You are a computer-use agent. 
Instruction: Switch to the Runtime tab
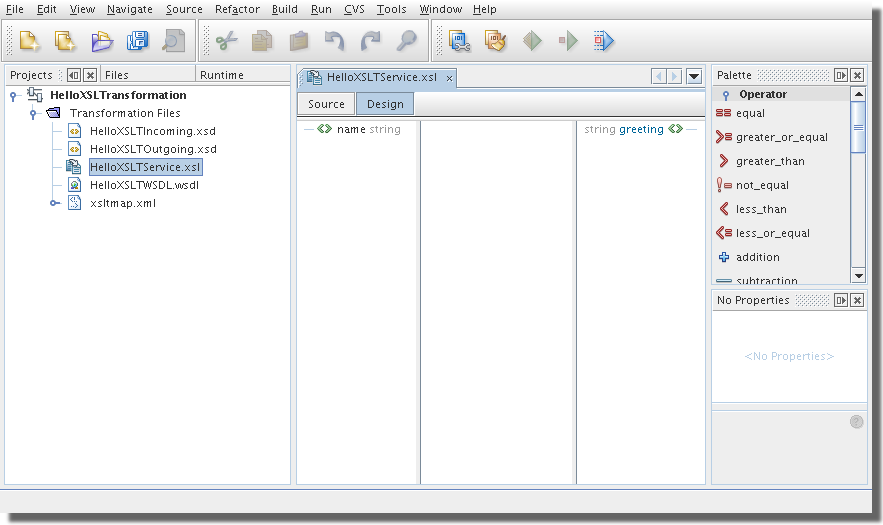(242, 75)
